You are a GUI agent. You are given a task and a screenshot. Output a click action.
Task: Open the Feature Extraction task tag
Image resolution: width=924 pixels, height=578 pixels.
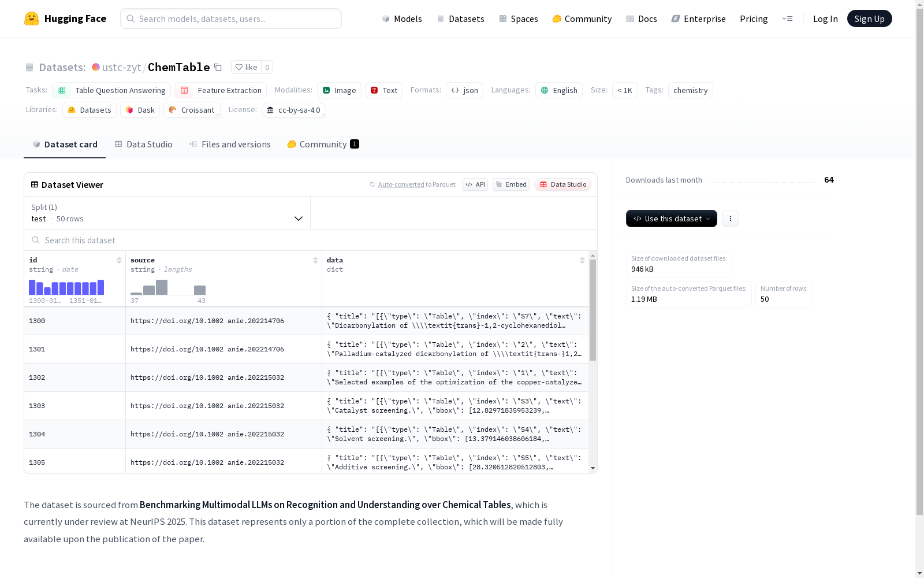tap(221, 90)
